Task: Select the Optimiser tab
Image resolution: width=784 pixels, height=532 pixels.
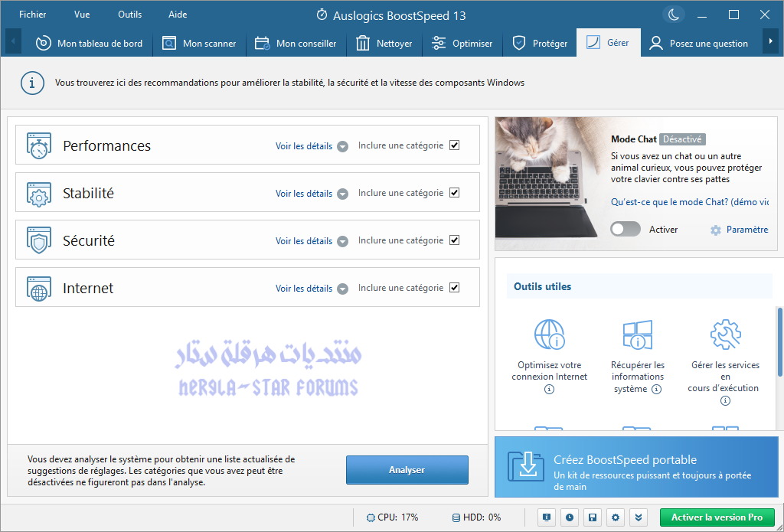Action: click(x=462, y=44)
